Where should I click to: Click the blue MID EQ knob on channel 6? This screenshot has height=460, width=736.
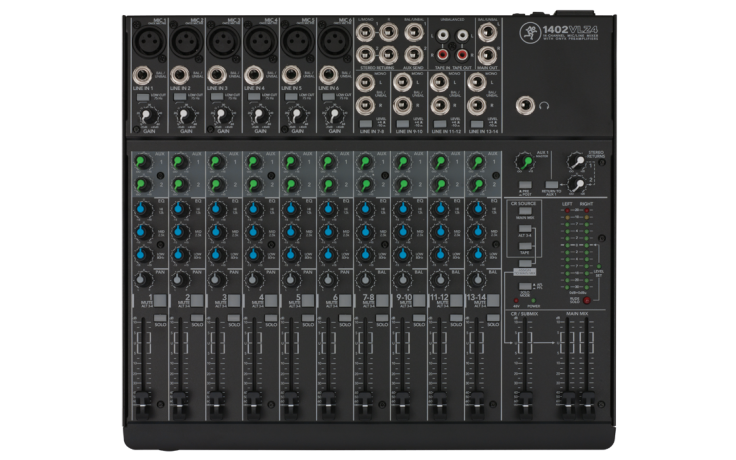(328, 231)
